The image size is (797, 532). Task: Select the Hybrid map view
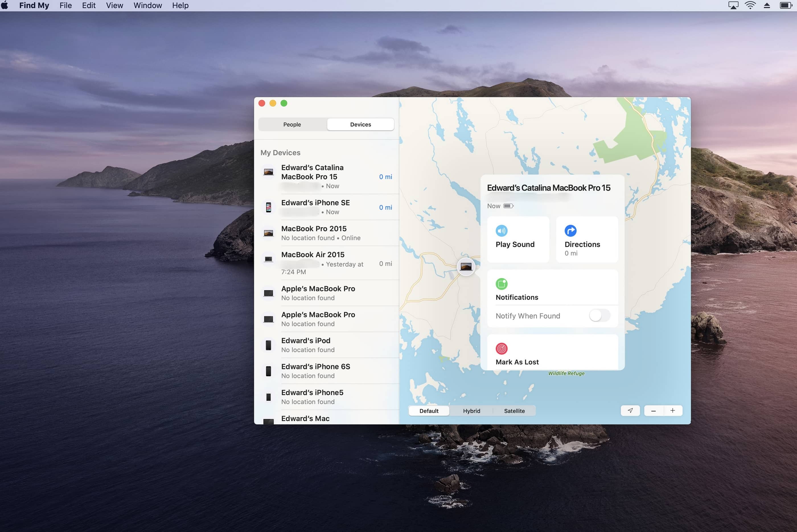(472, 411)
